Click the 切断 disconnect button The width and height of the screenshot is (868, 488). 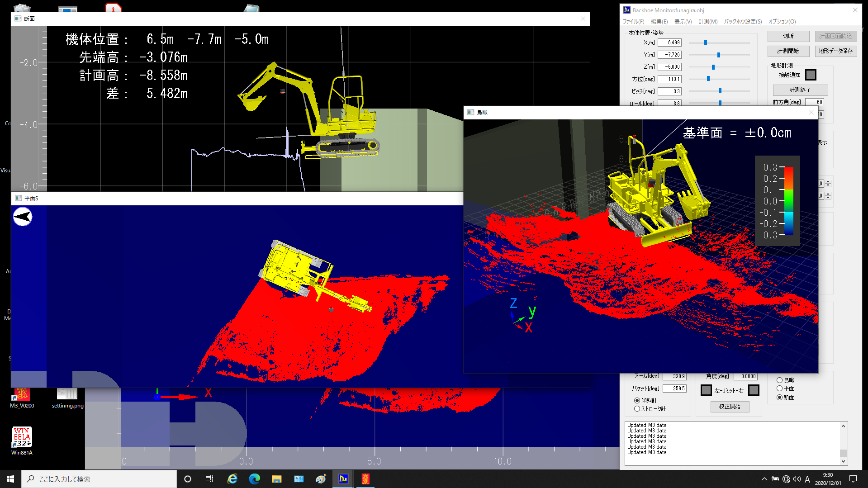(x=788, y=36)
